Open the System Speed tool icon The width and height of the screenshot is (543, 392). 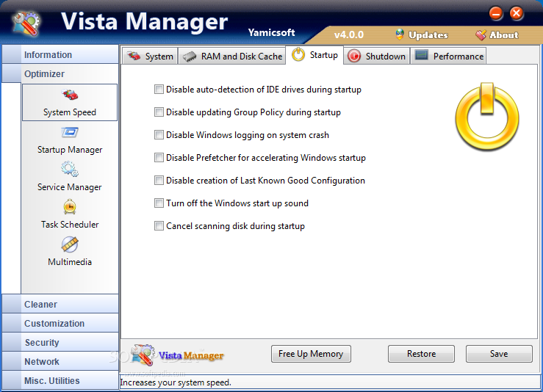click(x=70, y=94)
